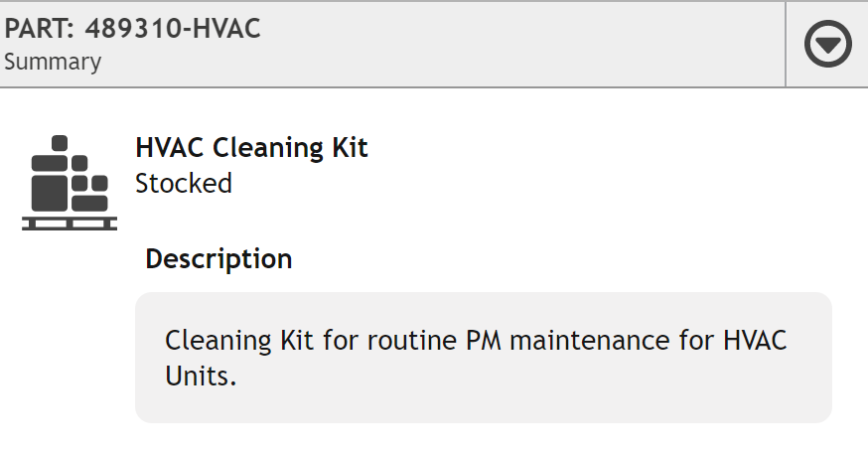Click the stocked parts pallet icon
The height and width of the screenshot is (454, 868).
pyautogui.click(x=70, y=182)
